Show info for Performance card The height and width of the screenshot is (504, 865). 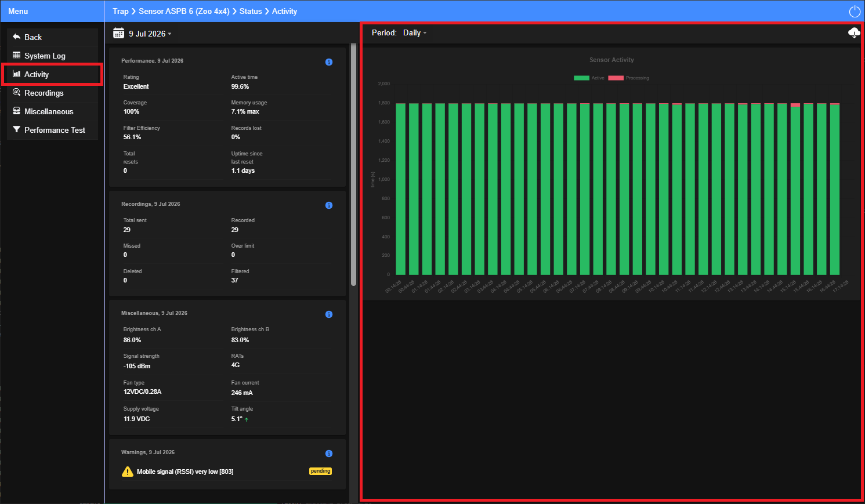329,62
